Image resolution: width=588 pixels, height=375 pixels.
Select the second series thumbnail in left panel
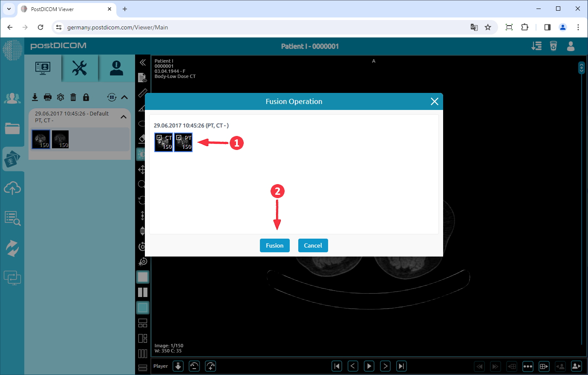(61, 139)
